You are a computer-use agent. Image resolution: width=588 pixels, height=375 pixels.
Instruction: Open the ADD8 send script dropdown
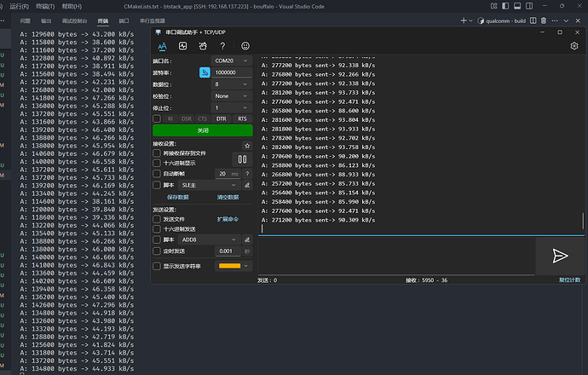pyautogui.click(x=209, y=239)
